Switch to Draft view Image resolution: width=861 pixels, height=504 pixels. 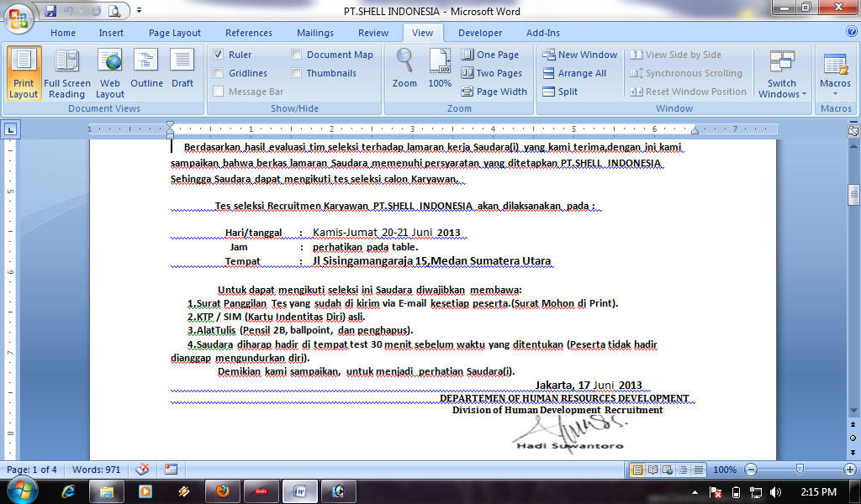pos(182,69)
